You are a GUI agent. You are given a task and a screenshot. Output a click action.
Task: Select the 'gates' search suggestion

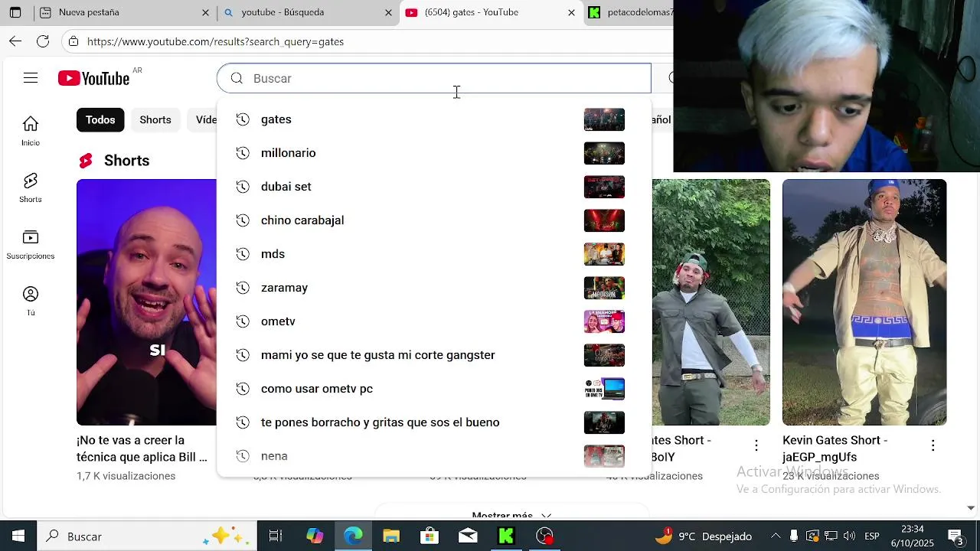tap(433, 119)
